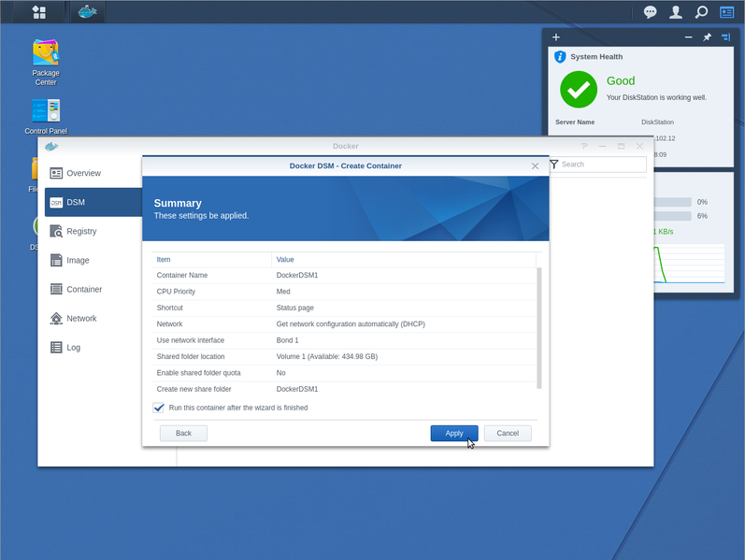745x560 pixels.
Task: Click the Apply button
Action: coord(454,433)
